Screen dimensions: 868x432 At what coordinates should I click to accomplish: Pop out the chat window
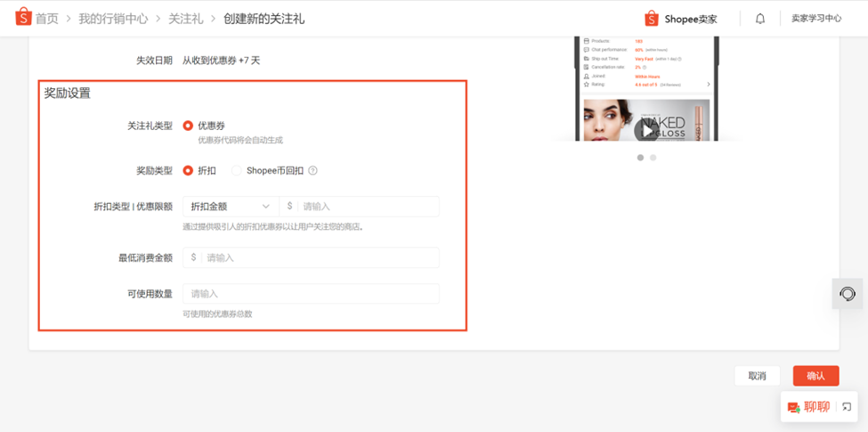[x=847, y=407]
